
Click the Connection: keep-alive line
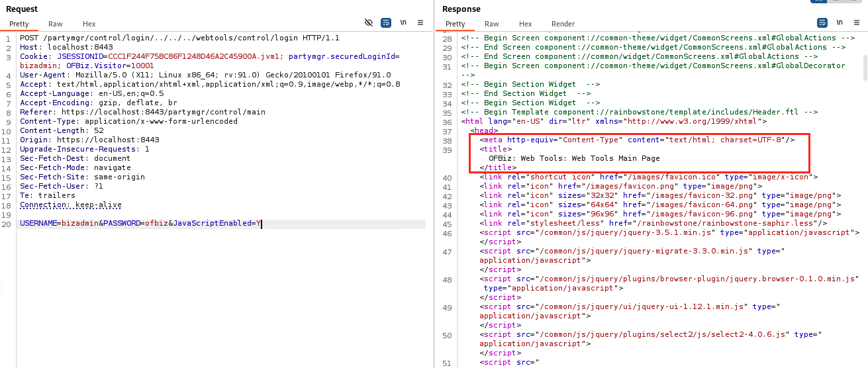point(71,205)
